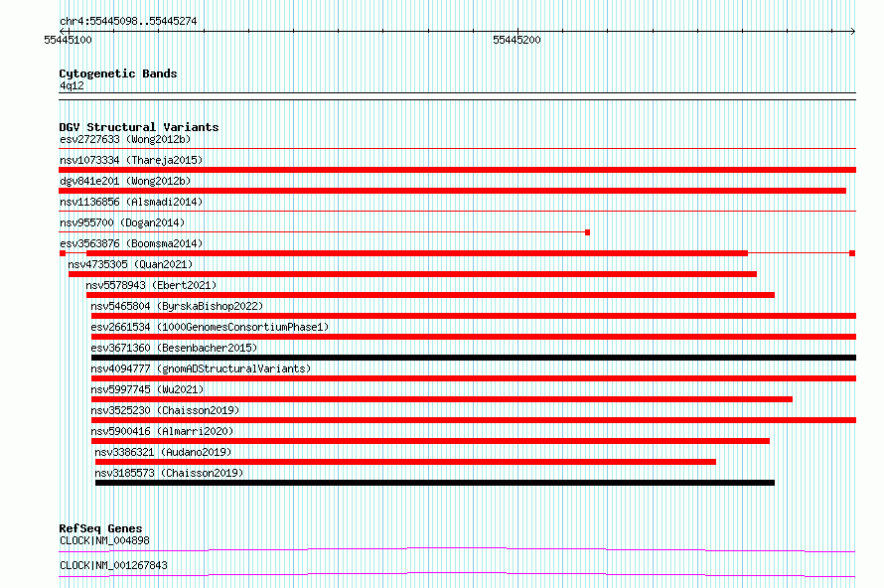Click the black bar under nsv3185573
884x588 pixels.
tap(435, 483)
